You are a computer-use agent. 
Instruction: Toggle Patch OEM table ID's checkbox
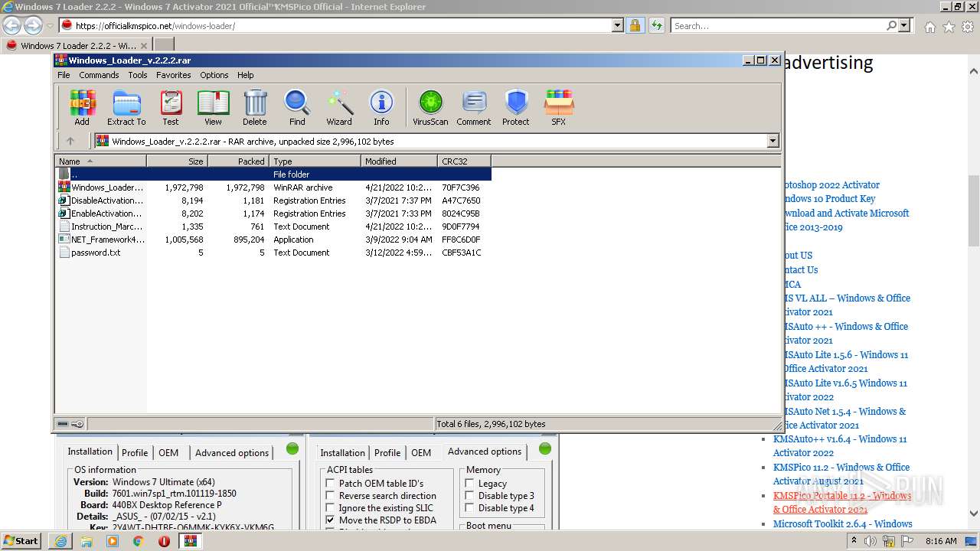(330, 483)
